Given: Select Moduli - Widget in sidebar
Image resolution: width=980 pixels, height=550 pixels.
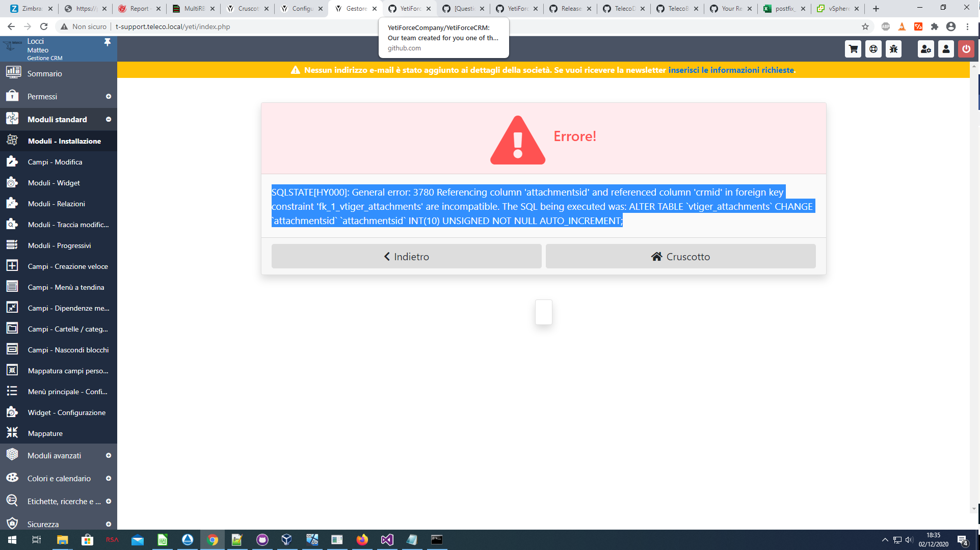Looking at the screenshot, I should [x=54, y=183].
